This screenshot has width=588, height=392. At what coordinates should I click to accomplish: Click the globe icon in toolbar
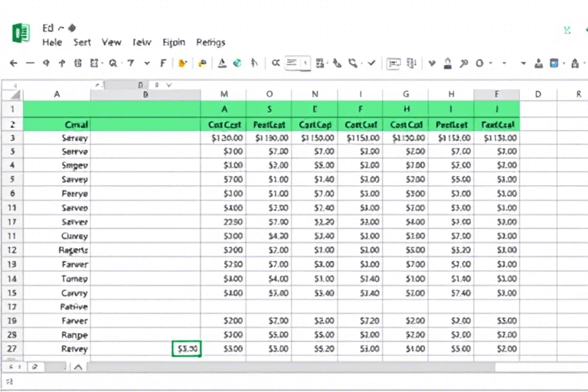(237, 64)
